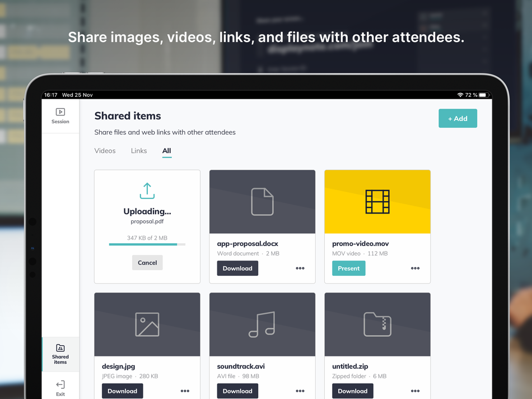Present promo-video.mov
The image size is (532, 399).
[x=348, y=268]
